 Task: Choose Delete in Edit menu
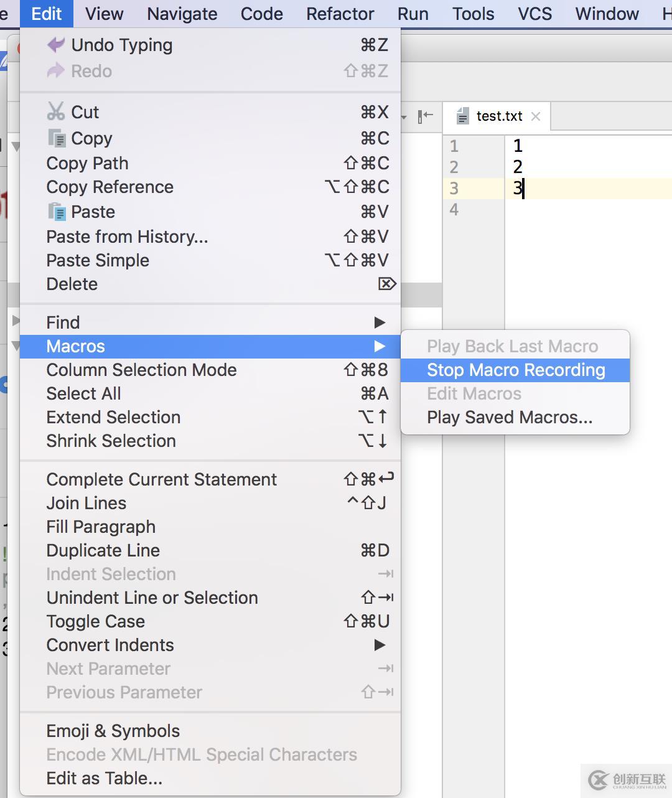tap(210, 284)
